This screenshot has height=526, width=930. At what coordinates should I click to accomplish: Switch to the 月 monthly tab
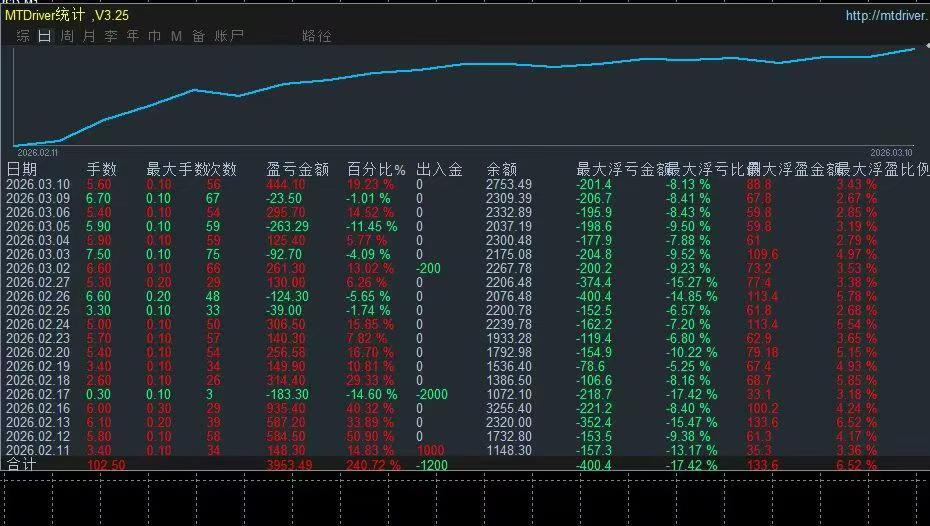[89, 36]
